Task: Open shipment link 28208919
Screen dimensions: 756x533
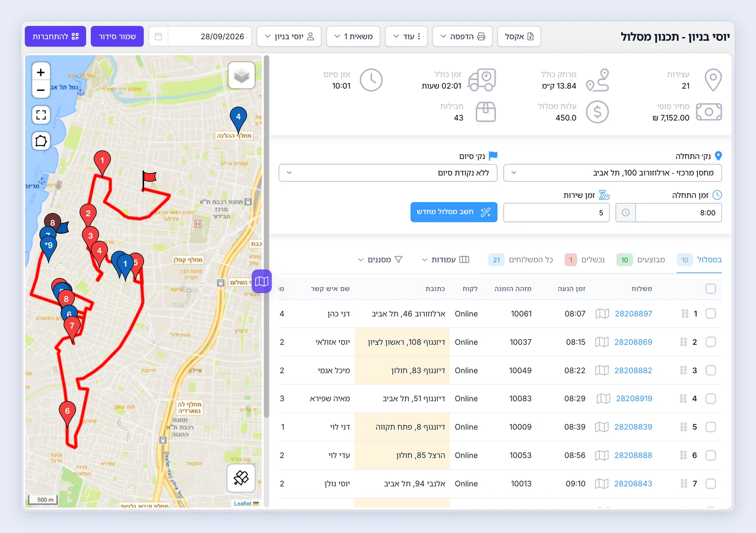Action: (x=634, y=398)
